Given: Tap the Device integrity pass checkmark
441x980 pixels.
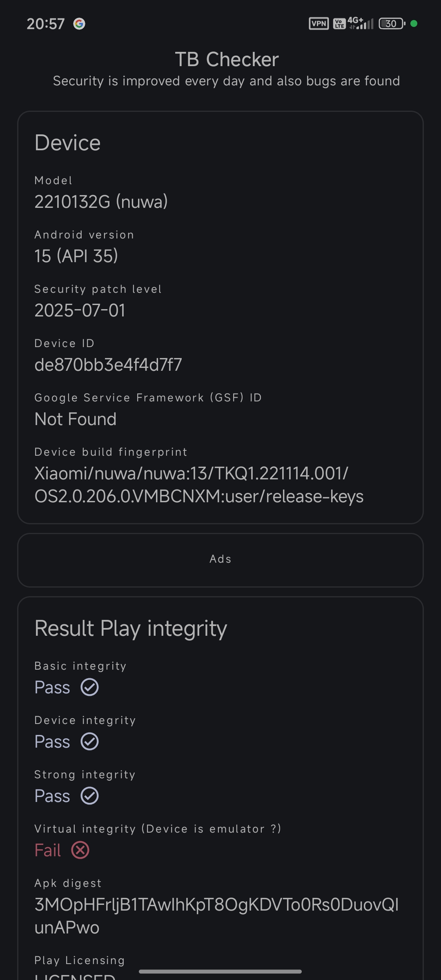Looking at the screenshot, I should (x=90, y=742).
